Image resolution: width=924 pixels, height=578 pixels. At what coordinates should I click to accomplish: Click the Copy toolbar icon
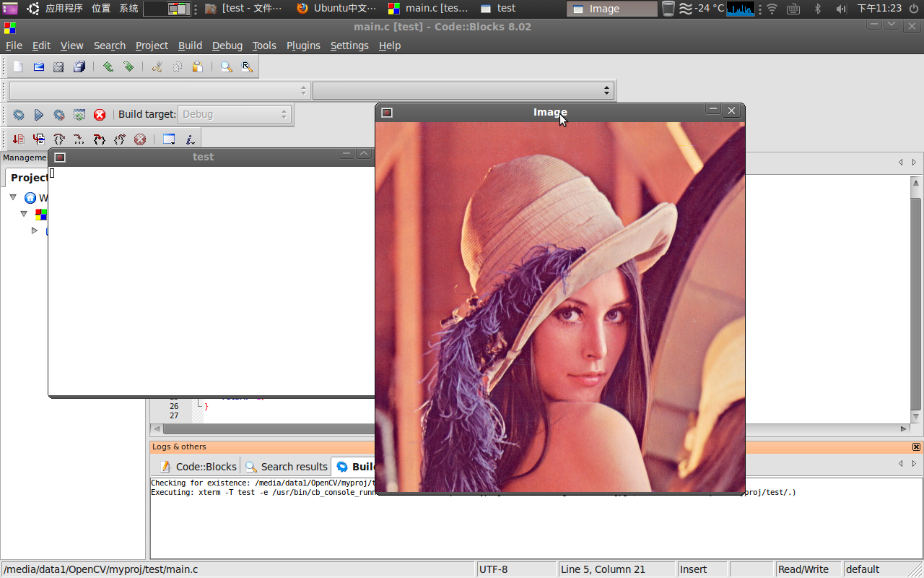[177, 66]
